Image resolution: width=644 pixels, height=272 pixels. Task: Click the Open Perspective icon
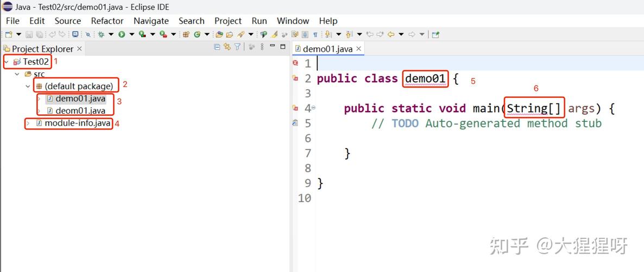pos(435,34)
